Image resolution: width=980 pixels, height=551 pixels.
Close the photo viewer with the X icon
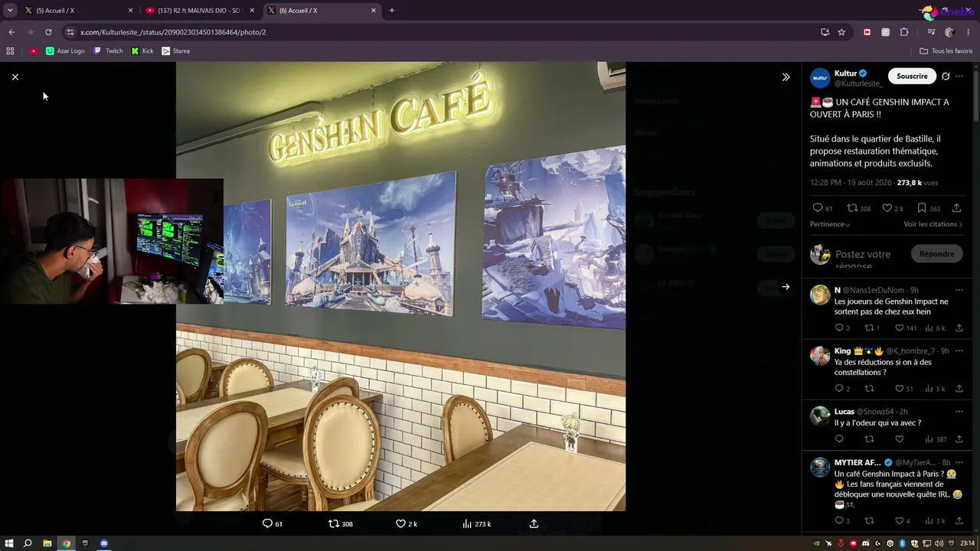point(15,77)
